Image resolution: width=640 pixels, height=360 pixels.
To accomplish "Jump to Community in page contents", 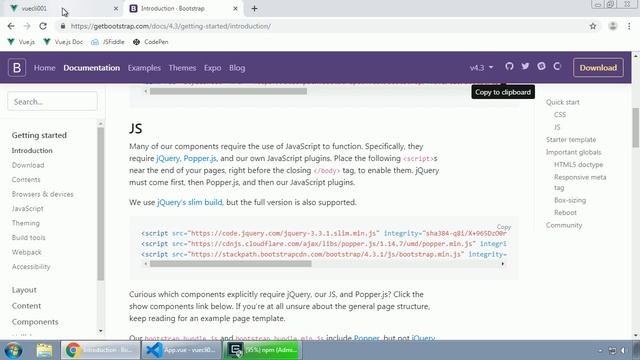I will click(x=564, y=225).
